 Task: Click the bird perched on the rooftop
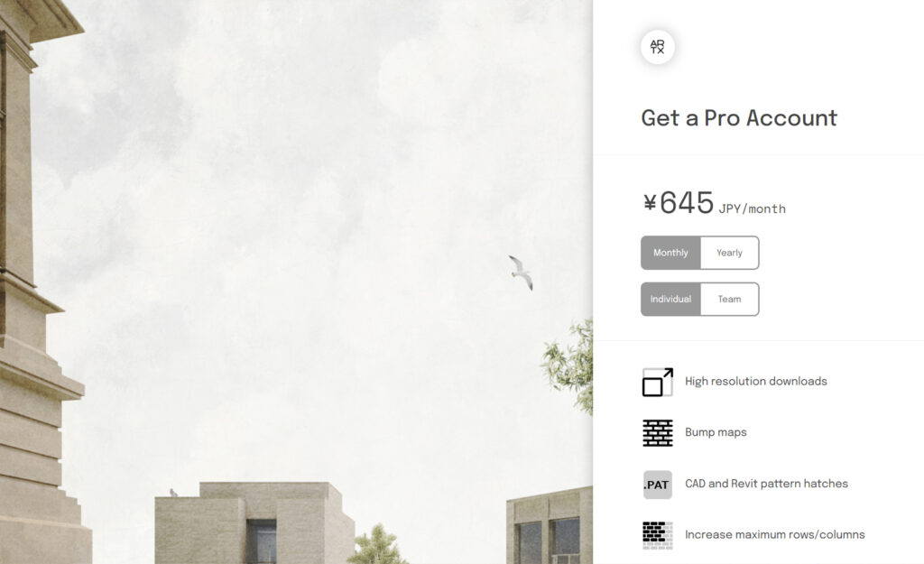coord(173,492)
